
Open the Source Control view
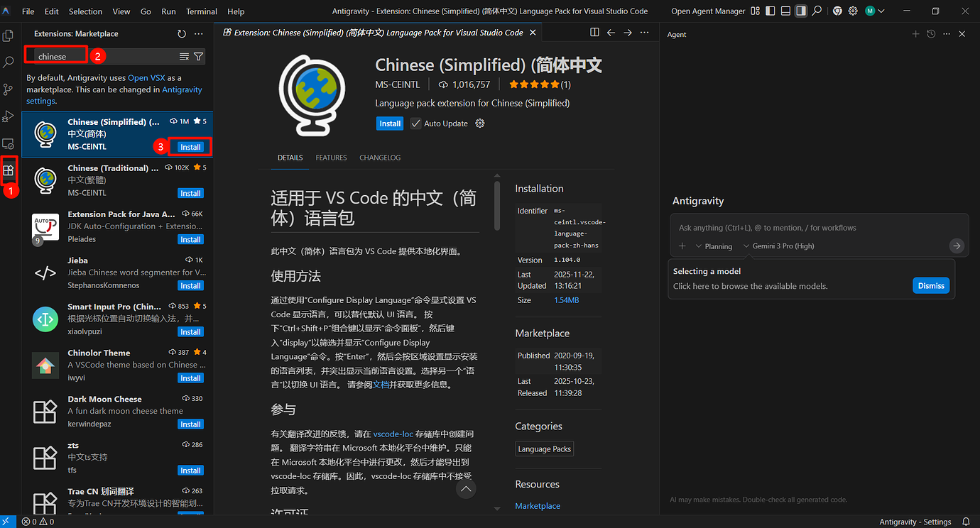point(9,89)
